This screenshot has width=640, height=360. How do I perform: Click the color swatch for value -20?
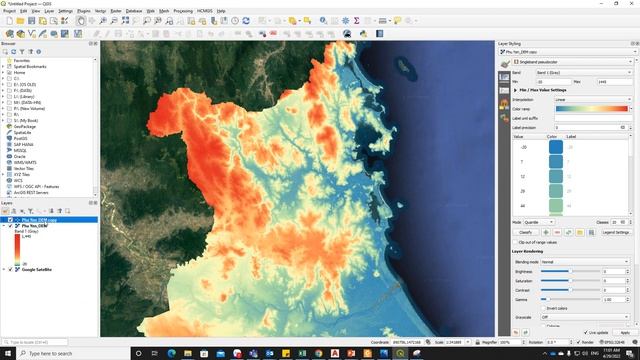(556, 147)
